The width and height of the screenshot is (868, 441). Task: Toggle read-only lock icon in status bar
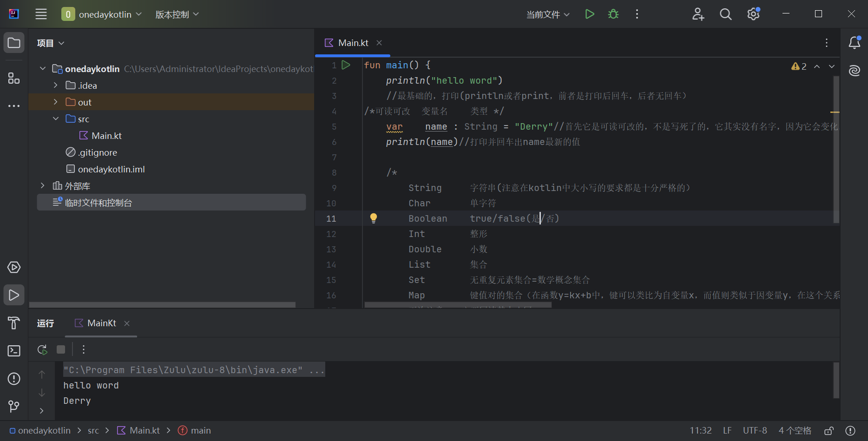point(829,431)
